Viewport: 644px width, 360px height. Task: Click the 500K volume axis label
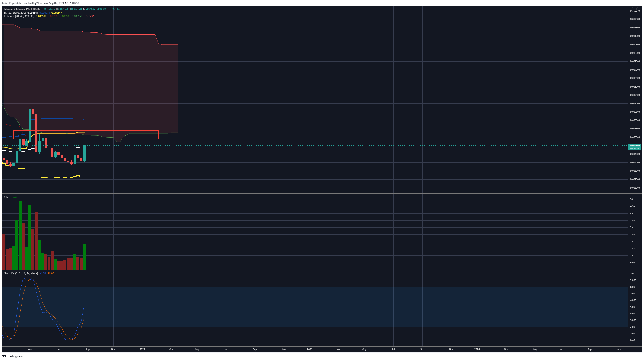633,263
